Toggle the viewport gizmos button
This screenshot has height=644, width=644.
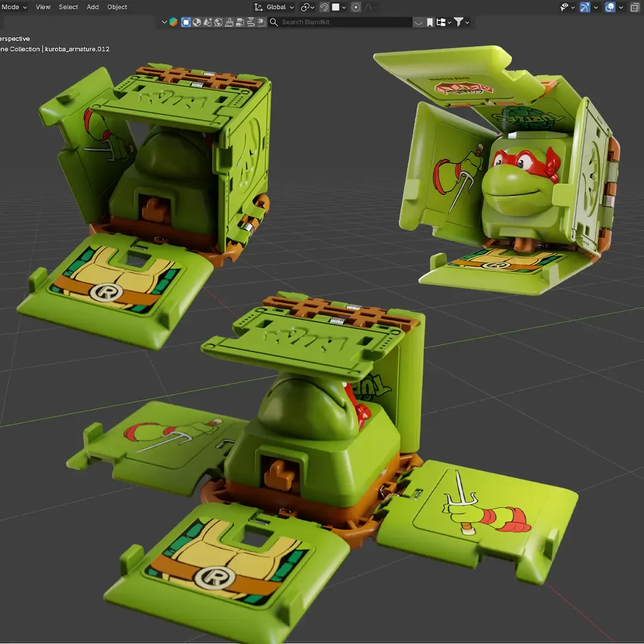(x=585, y=7)
